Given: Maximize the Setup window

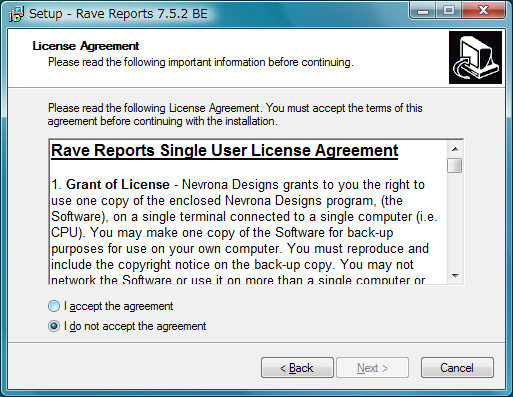Looking at the screenshot, I should pyautogui.click(x=448, y=11).
